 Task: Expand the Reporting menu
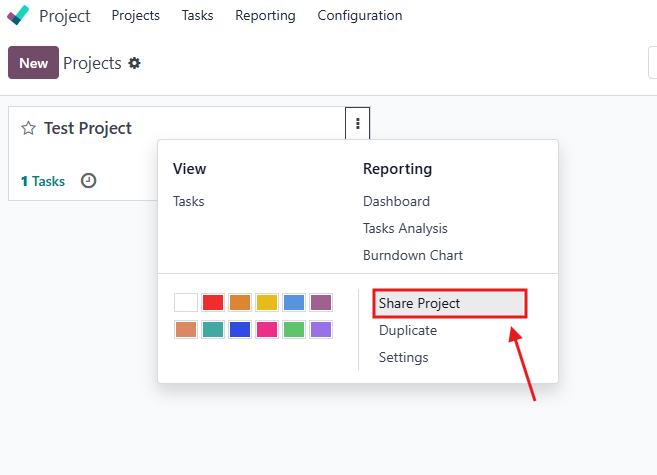[265, 15]
